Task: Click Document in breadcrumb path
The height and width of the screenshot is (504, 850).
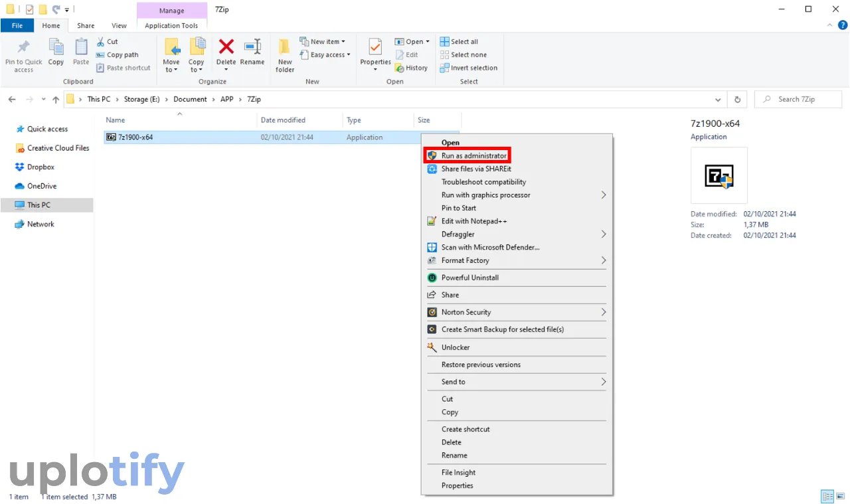Action: click(190, 100)
